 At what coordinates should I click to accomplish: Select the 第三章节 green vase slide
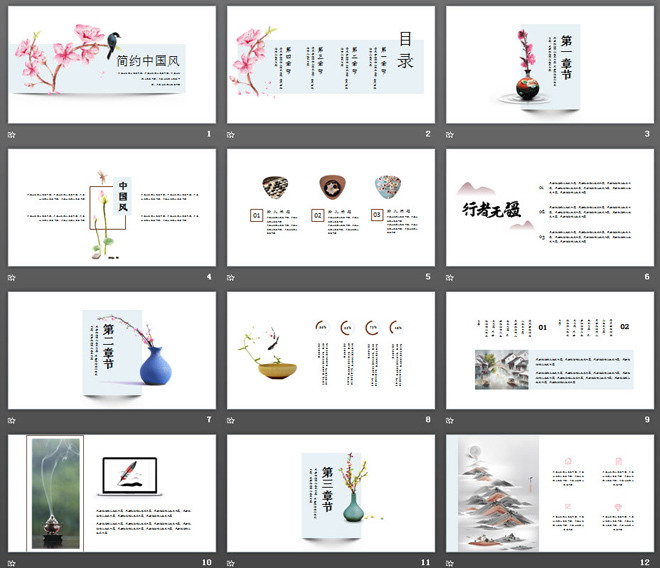pyautogui.click(x=331, y=493)
